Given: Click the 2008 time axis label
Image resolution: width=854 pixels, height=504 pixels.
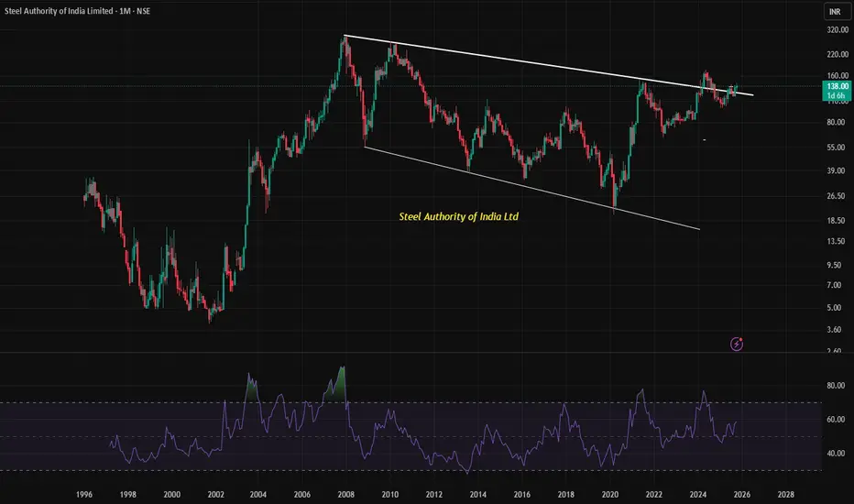Looking at the screenshot, I should tap(345, 495).
